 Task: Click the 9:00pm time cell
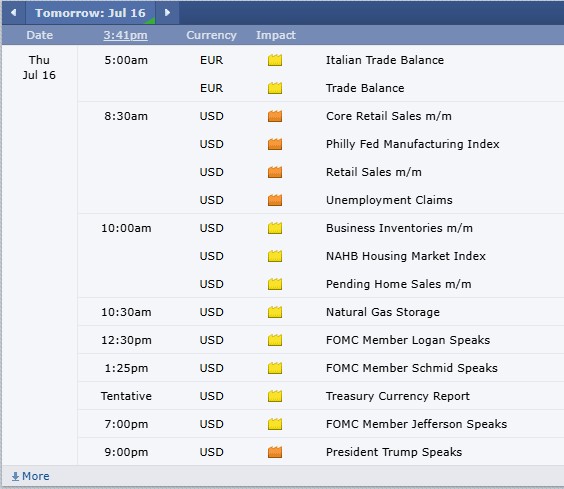pyautogui.click(x=126, y=452)
